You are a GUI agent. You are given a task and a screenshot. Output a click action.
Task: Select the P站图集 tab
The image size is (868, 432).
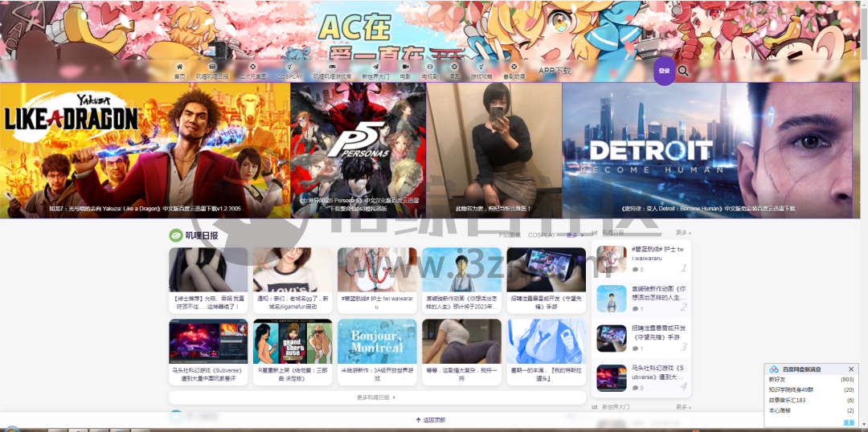click(x=510, y=235)
